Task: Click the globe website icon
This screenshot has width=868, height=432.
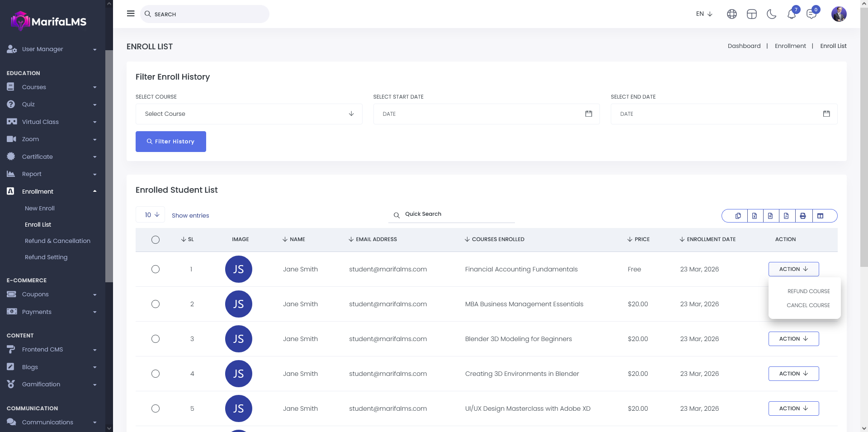Action: [x=731, y=14]
